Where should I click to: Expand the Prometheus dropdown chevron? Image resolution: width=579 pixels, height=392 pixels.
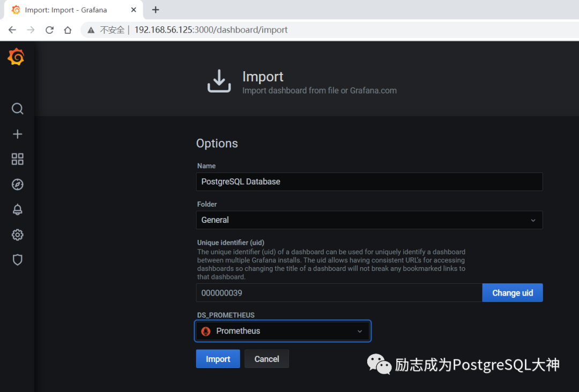pyautogui.click(x=359, y=331)
